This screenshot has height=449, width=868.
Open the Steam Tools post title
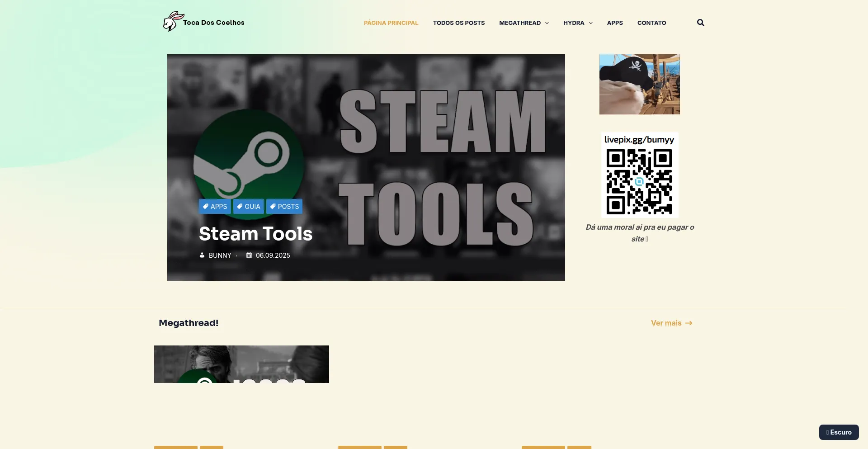(255, 234)
